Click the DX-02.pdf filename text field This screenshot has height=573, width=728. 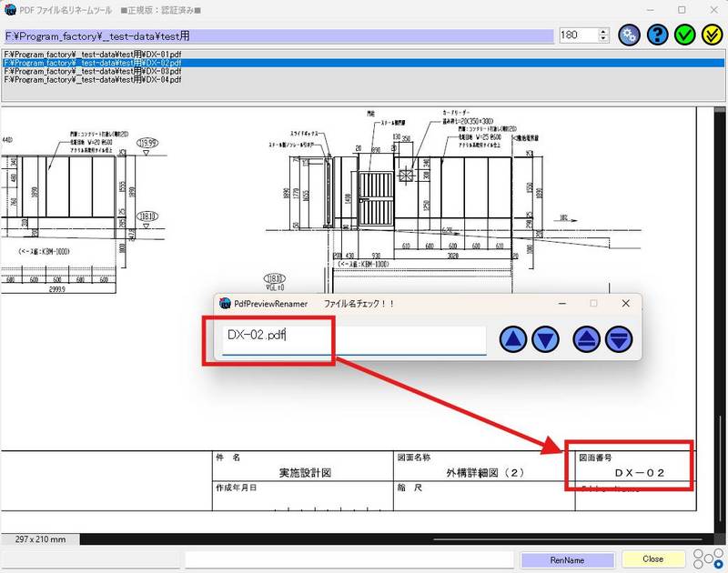(x=354, y=339)
